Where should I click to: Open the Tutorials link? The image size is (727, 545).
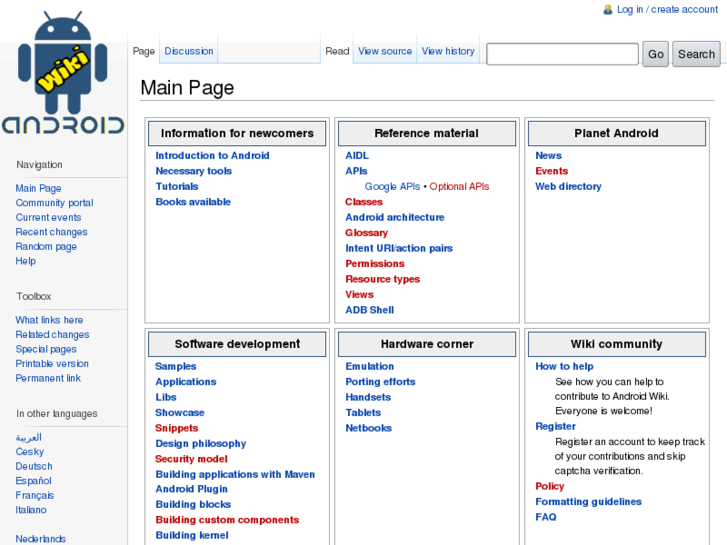[x=177, y=186]
